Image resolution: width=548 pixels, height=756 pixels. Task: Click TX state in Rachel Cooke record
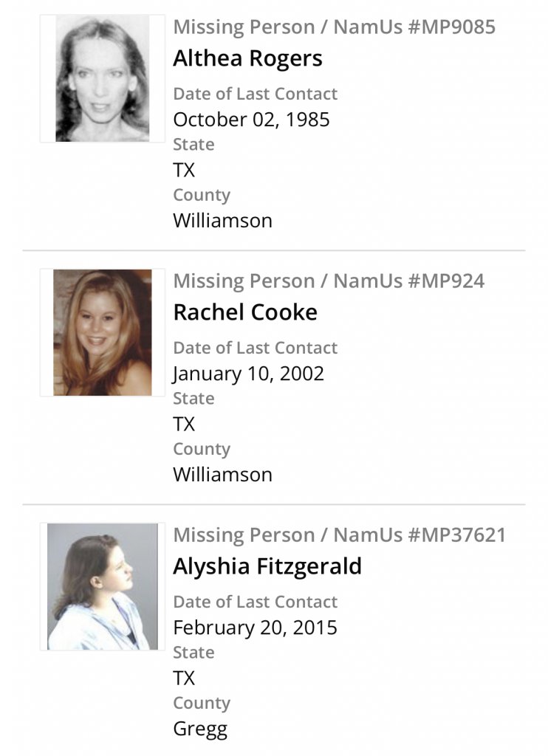184,424
